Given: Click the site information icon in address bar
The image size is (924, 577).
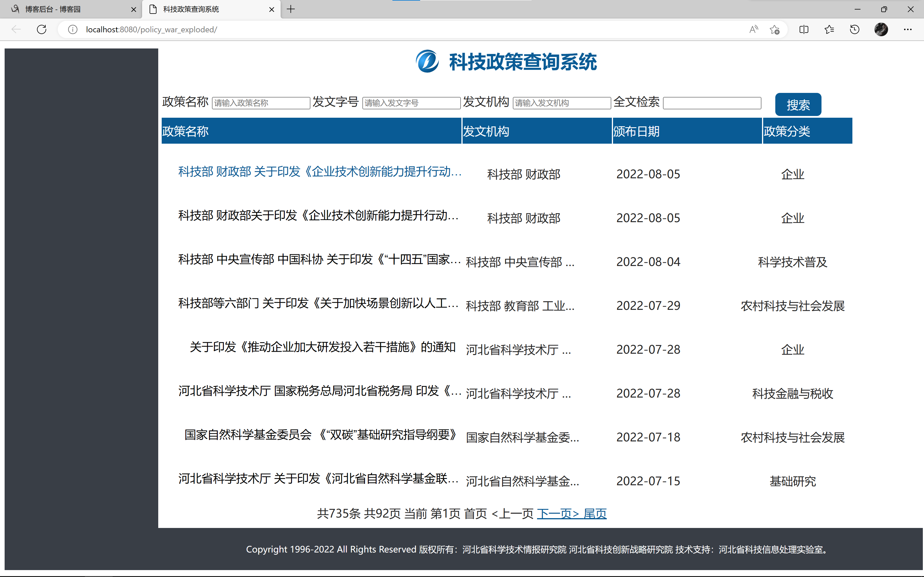Looking at the screenshot, I should (x=72, y=29).
